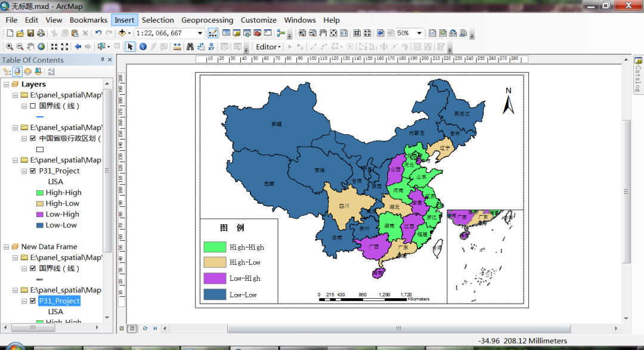Open the map scale dropdown
Image resolution: width=644 pixels, height=350 pixels.
coord(200,33)
